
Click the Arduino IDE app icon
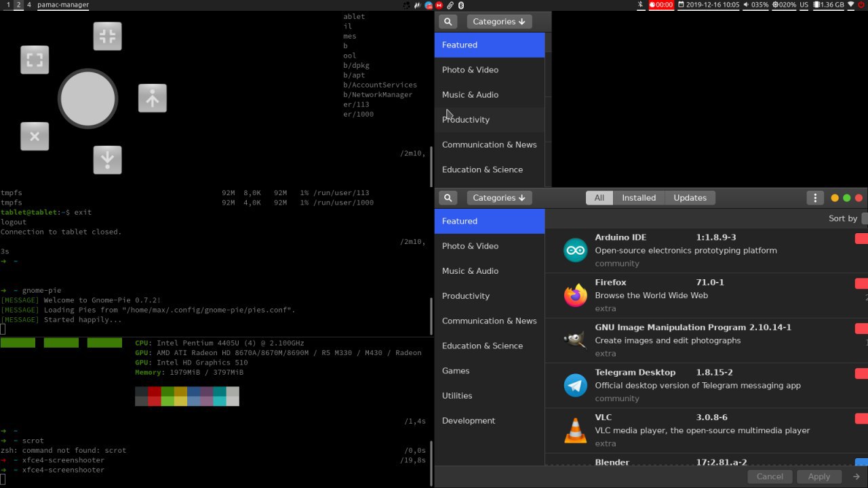pyautogui.click(x=575, y=251)
